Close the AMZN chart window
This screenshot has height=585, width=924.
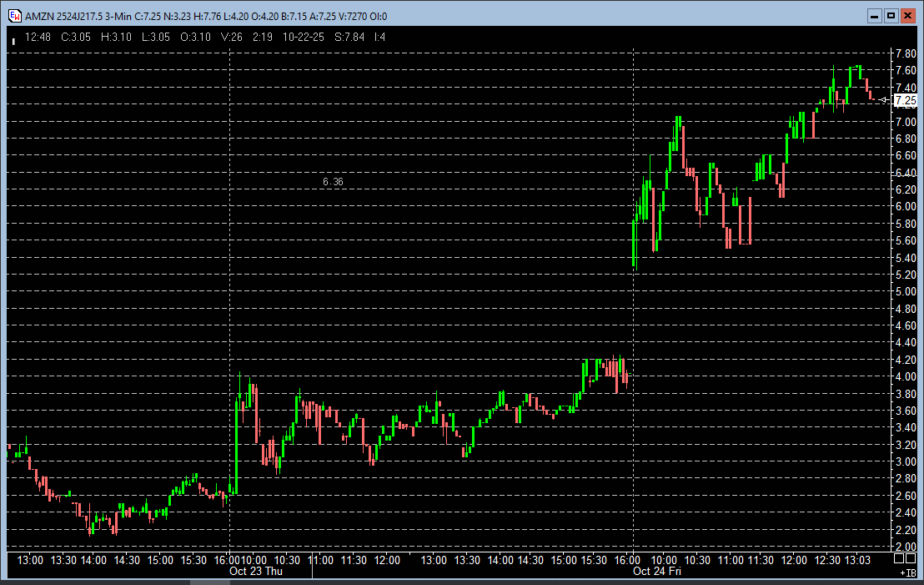(x=907, y=16)
